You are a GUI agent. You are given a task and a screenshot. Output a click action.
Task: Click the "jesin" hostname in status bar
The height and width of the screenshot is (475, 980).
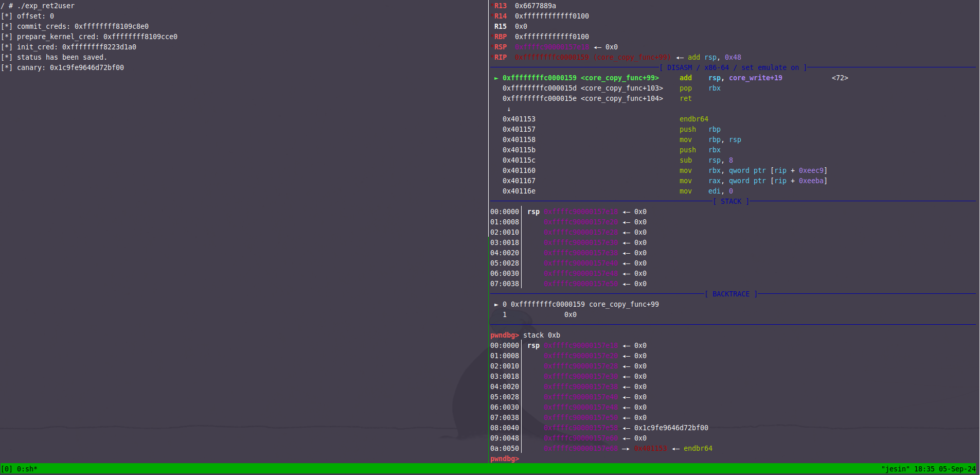(895, 469)
